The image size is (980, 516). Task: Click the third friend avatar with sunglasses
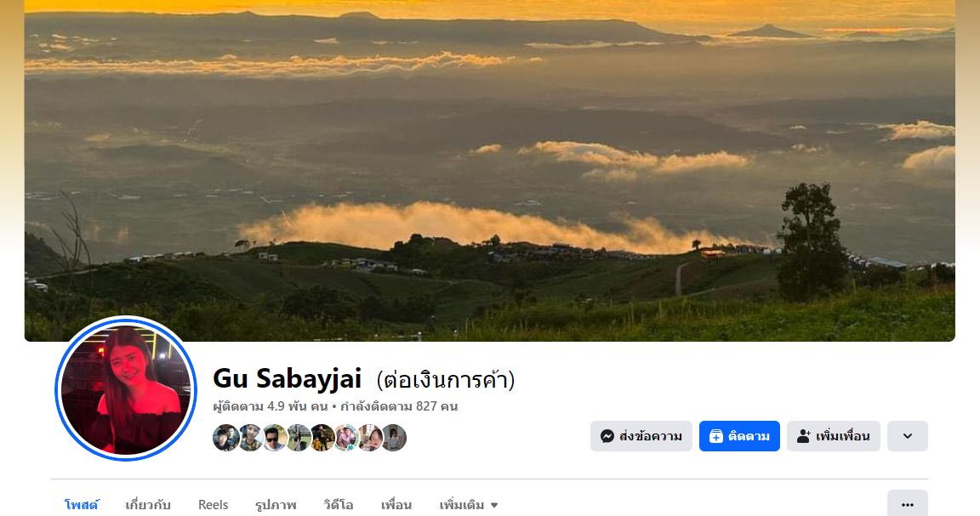coord(274,438)
